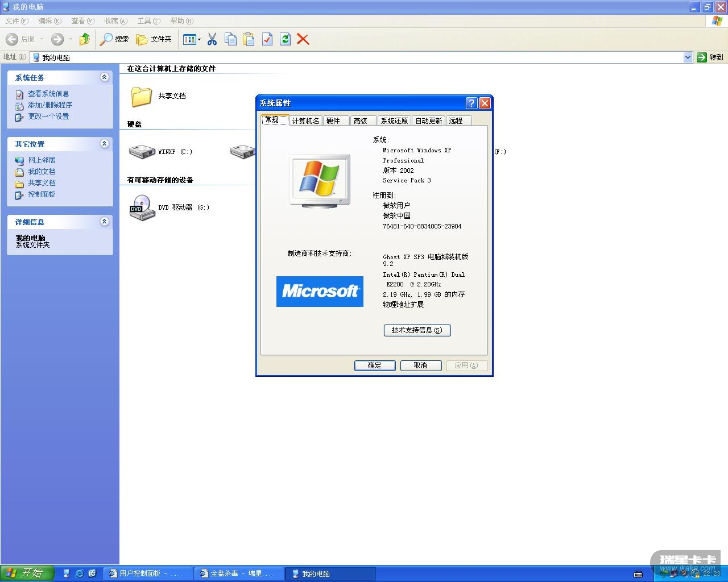Click the keyboard input method tray icon

638,573
